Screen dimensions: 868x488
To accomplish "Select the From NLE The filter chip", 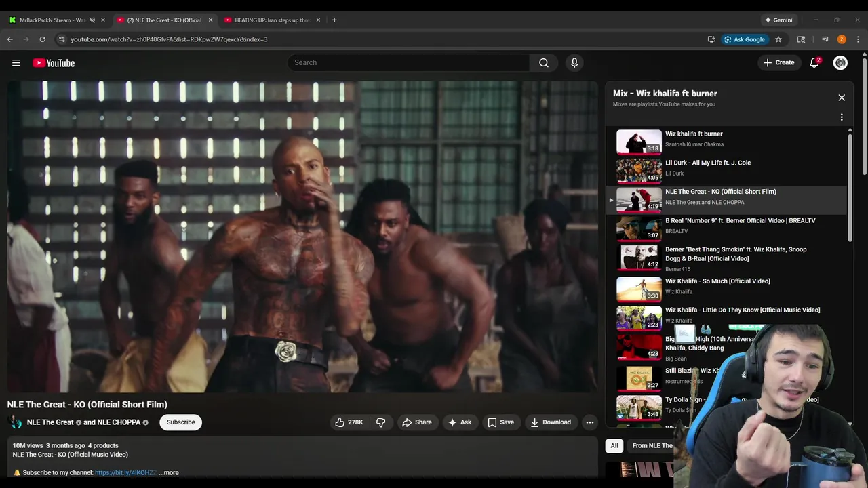I will click(x=652, y=445).
